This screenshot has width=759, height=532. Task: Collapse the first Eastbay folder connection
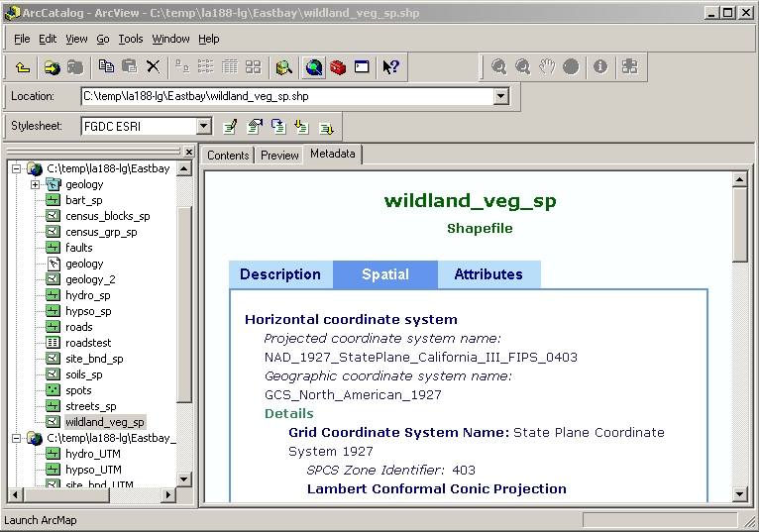[16, 168]
